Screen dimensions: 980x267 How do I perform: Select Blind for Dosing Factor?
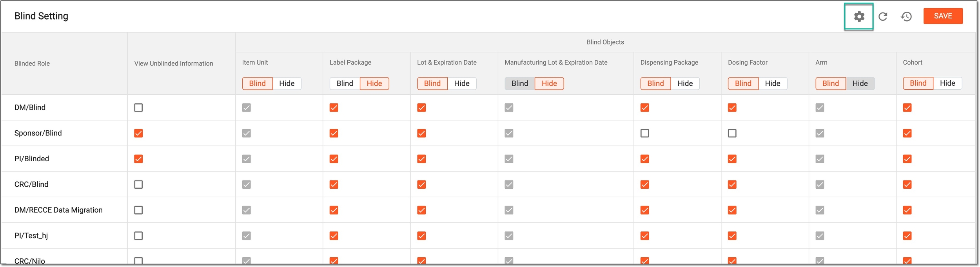point(743,83)
